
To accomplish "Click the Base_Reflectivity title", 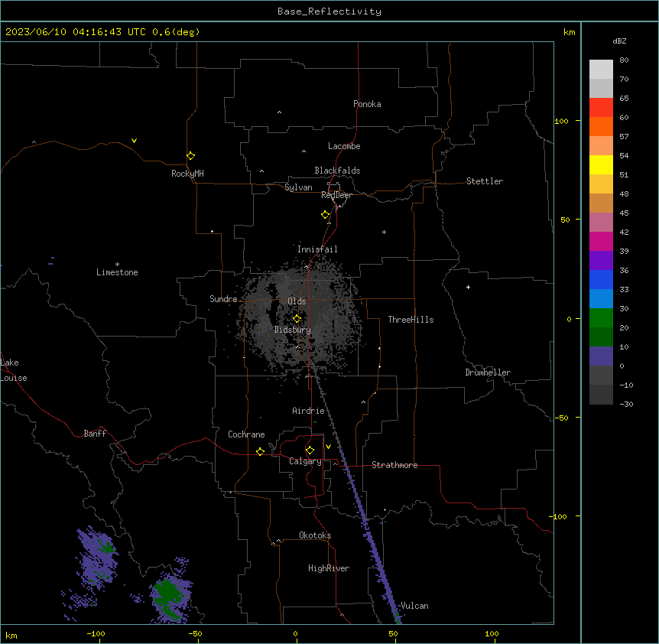I will click(x=329, y=11).
